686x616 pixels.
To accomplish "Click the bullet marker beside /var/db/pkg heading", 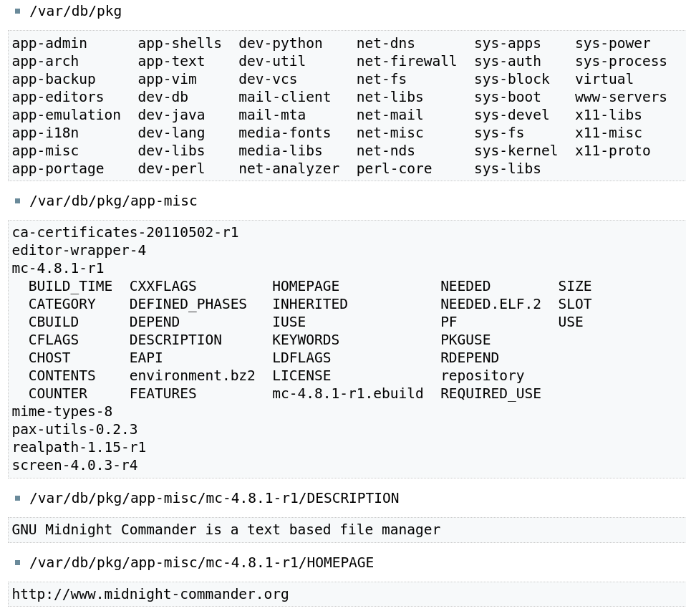I will pos(18,11).
